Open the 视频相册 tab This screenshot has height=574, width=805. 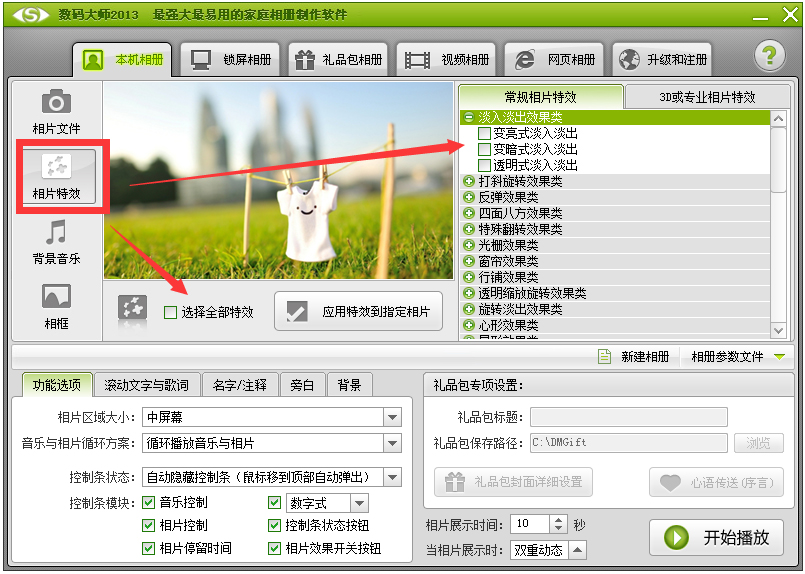446,60
